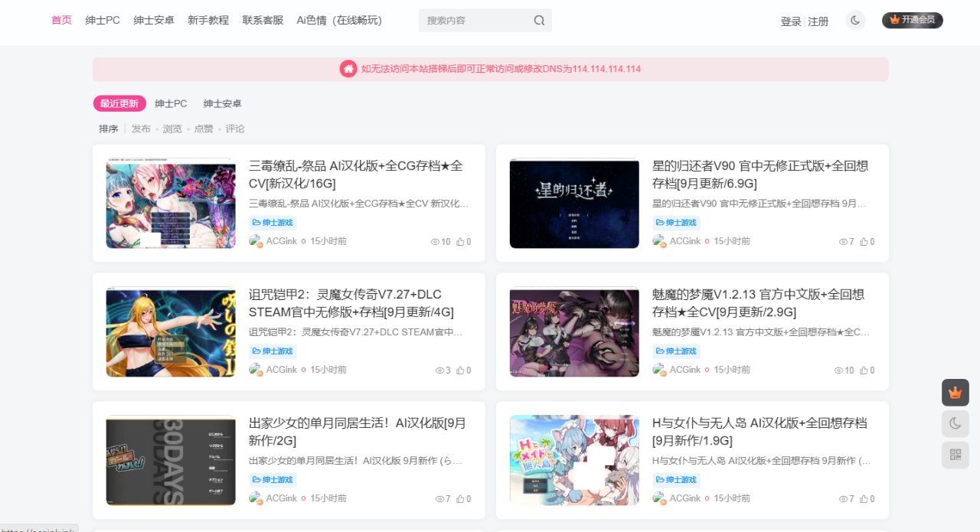This screenshot has width=980, height=532.
Task: Focus the 搜索内容 search field
Action: 475,21
